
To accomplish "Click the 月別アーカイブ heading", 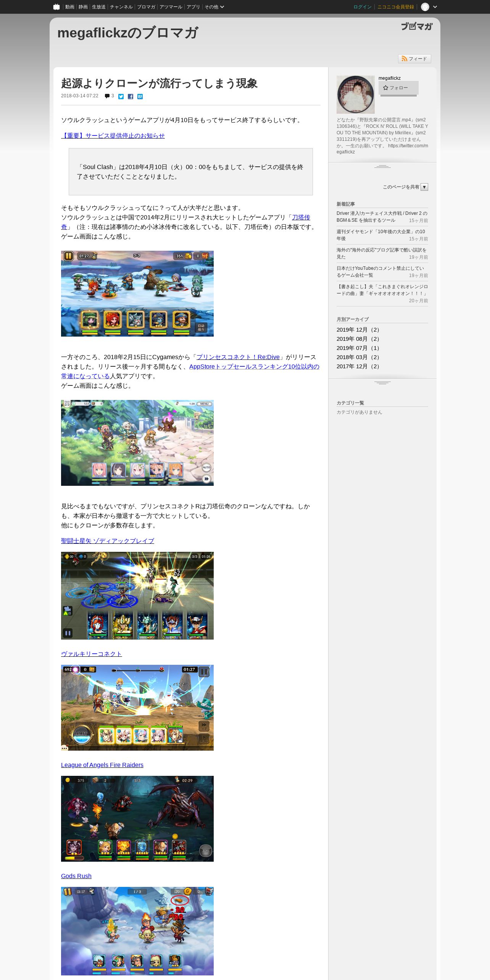I will [x=353, y=319].
